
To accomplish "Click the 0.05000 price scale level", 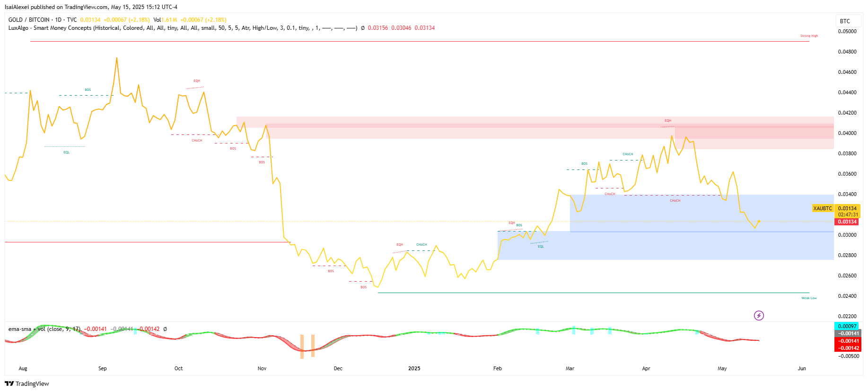I will (847, 32).
